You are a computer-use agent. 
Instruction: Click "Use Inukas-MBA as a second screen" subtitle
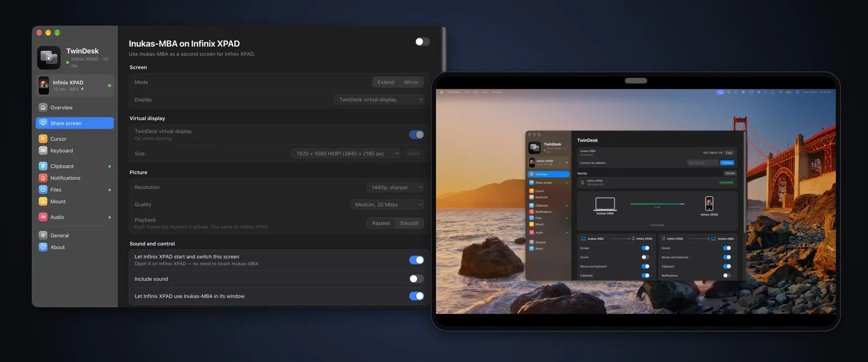(192, 54)
